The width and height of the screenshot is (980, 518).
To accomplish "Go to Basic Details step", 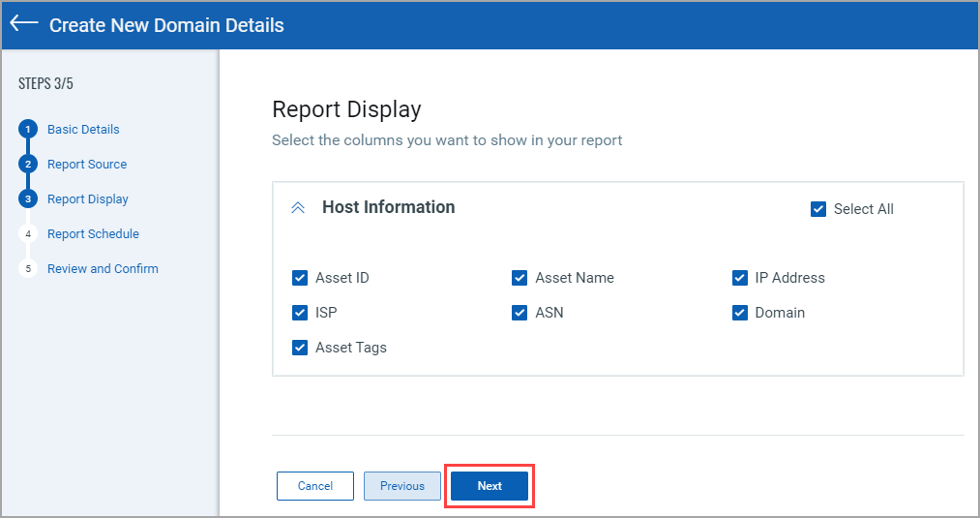I will 83,130.
